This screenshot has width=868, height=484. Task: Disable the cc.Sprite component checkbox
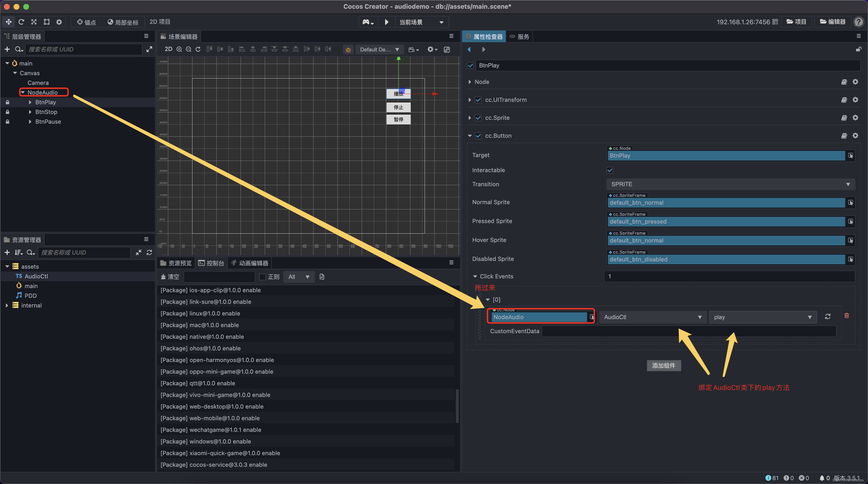pos(478,118)
